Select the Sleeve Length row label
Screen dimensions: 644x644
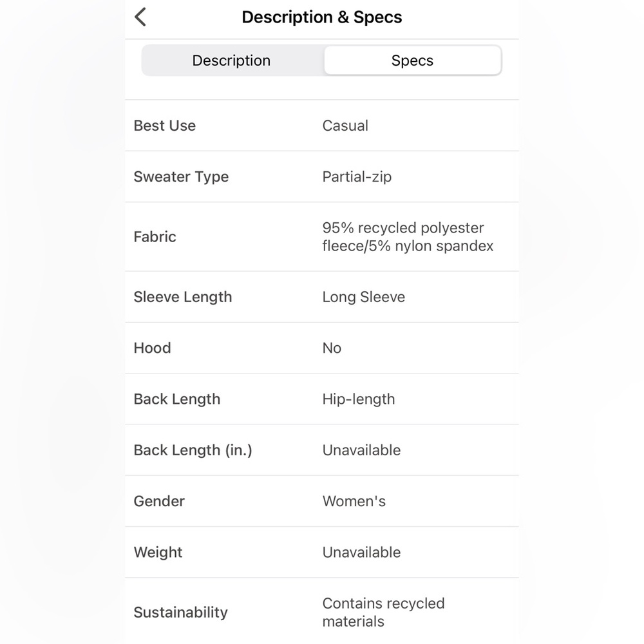point(183,297)
